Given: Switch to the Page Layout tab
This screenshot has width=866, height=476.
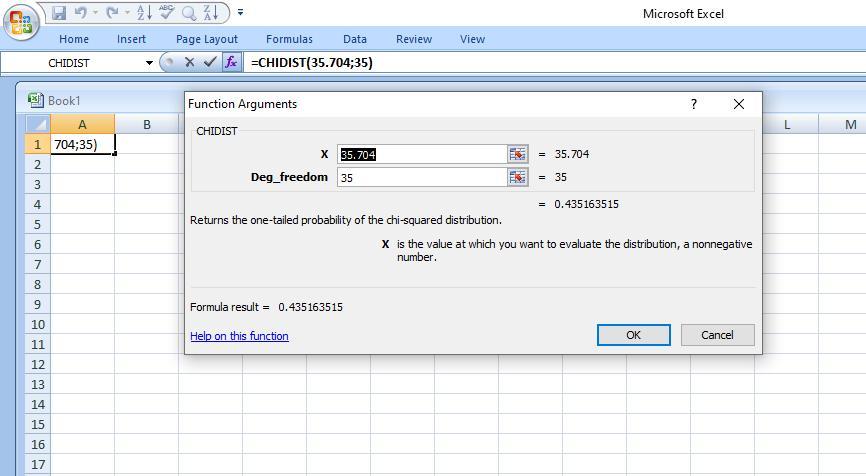Looking at the screenshot, I should (x=207, y=39).
